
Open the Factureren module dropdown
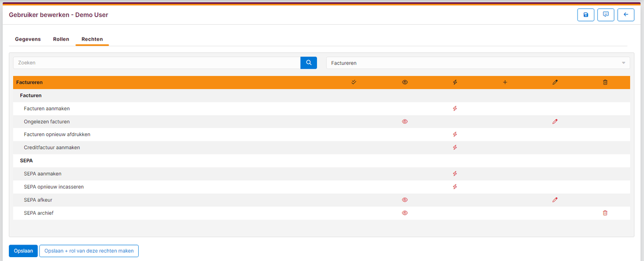[x=478, y=63]
